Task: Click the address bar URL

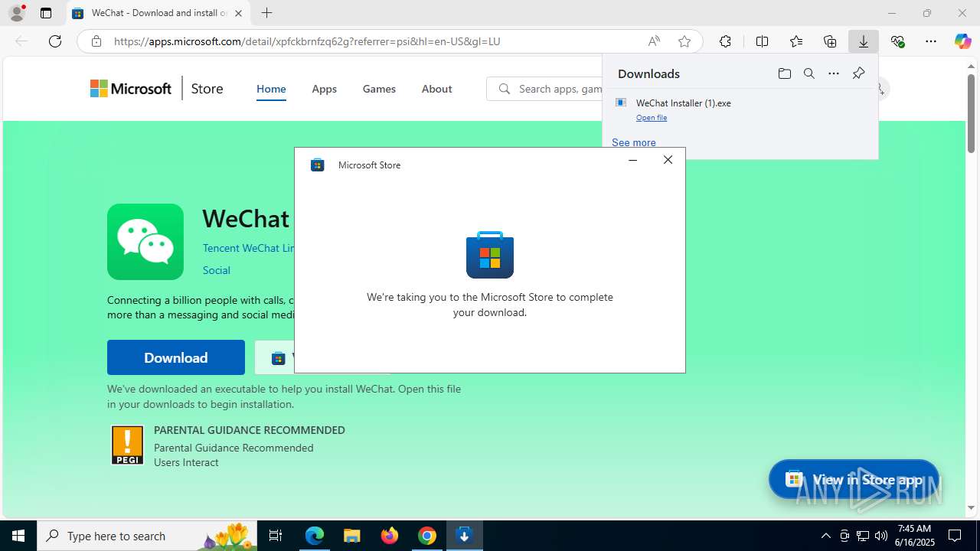Action: tap(307, 41)
